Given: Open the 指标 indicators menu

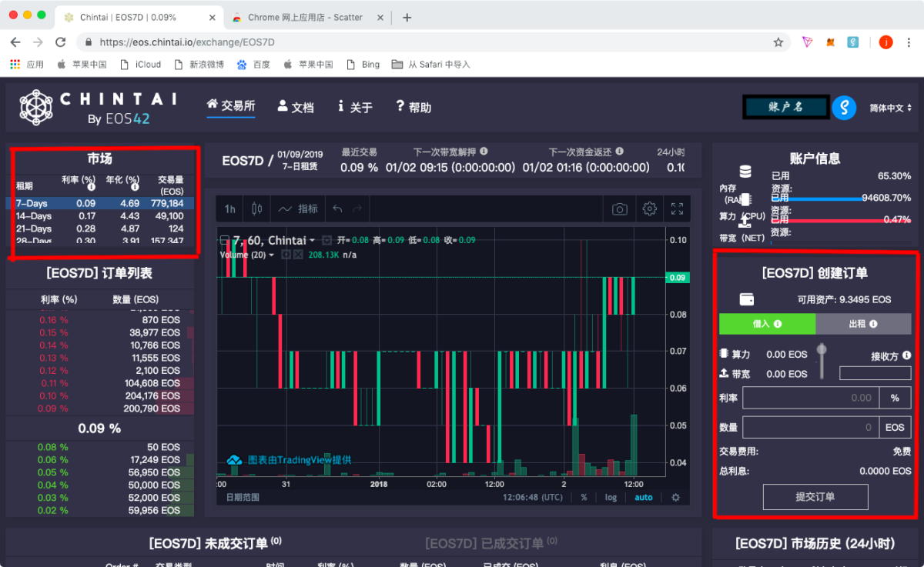Looking at the screenshot, I should click(x=298, y=208).
